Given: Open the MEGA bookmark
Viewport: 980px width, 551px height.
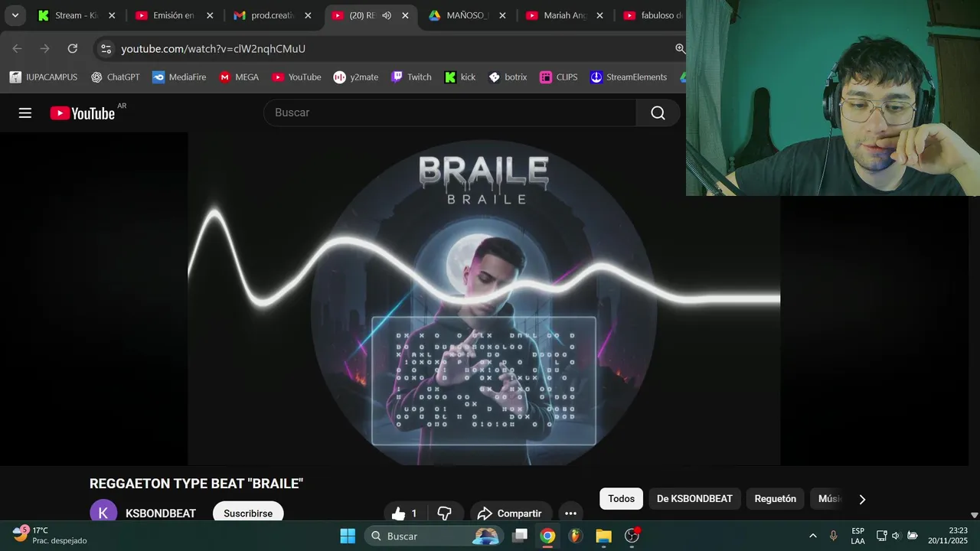Looking at the screenshot, I should tap(239, 77).
